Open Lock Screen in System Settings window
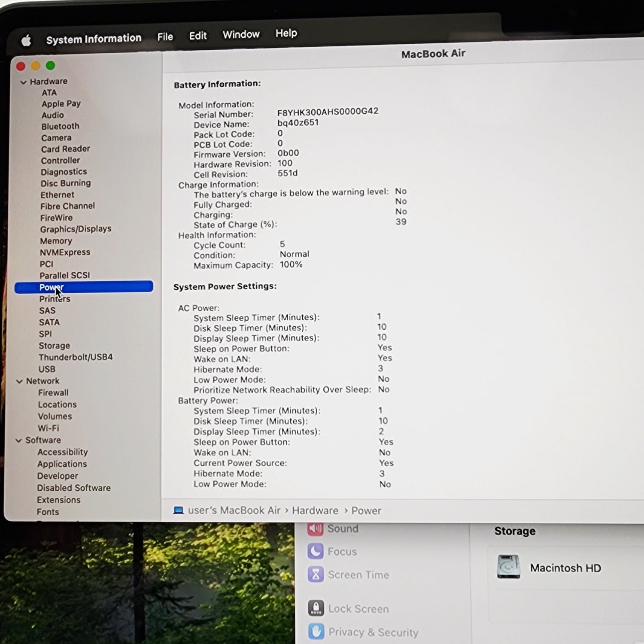 click(x=358, y=609)
